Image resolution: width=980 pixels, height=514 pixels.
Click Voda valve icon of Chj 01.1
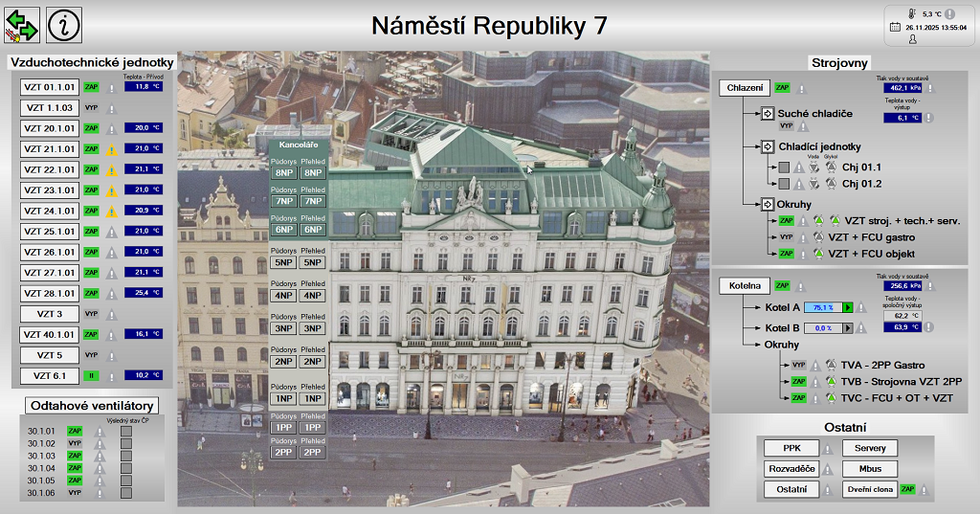click(813, 167)
